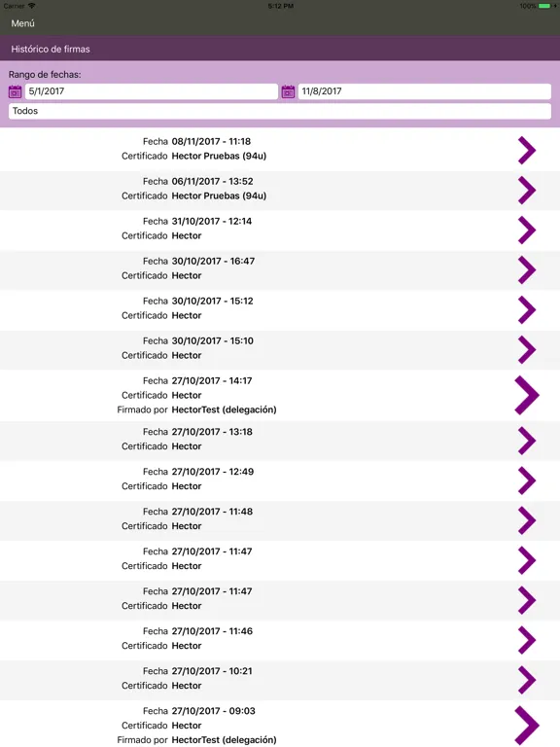Open chevron for 27/10/2017 - 14:17 entry
The width and height of the screenshot is (560, 747).
(527, 395)
